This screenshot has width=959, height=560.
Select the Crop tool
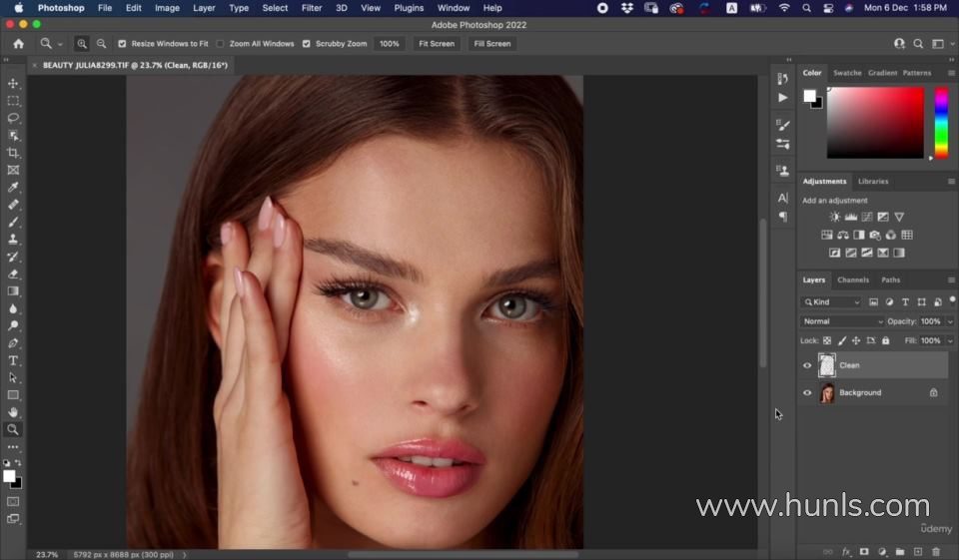pos(13,153)
